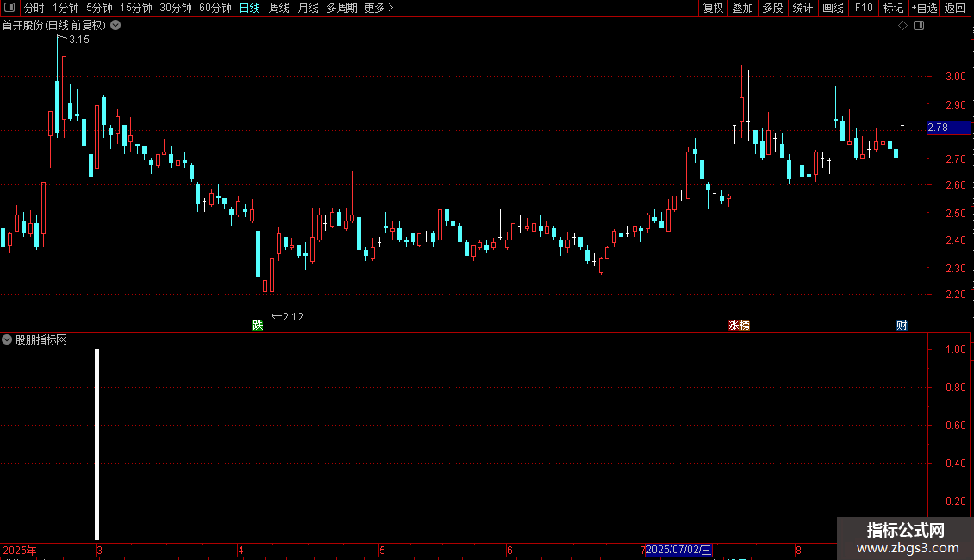Expand the 更多 periods menu
The width and height of the screenshot is (974, 560).
click(x=379, y=8)
